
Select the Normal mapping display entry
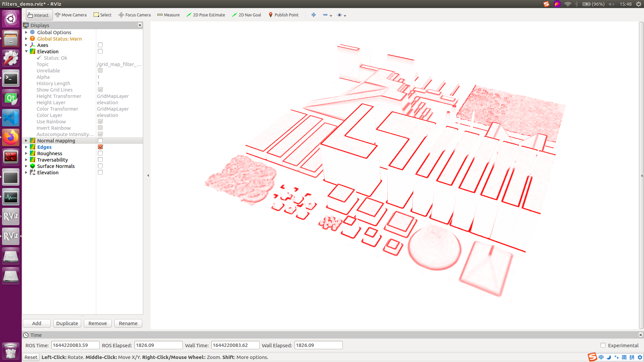click(56, 140)
